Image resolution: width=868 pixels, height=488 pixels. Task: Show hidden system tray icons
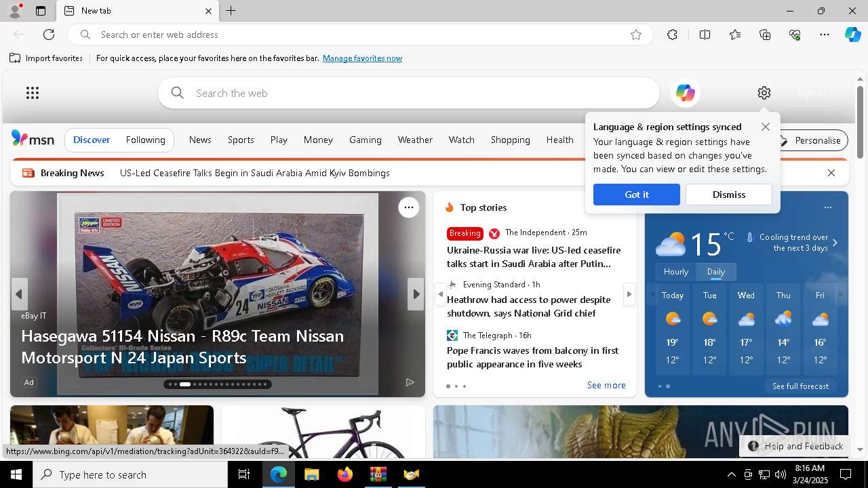point(731,474)
